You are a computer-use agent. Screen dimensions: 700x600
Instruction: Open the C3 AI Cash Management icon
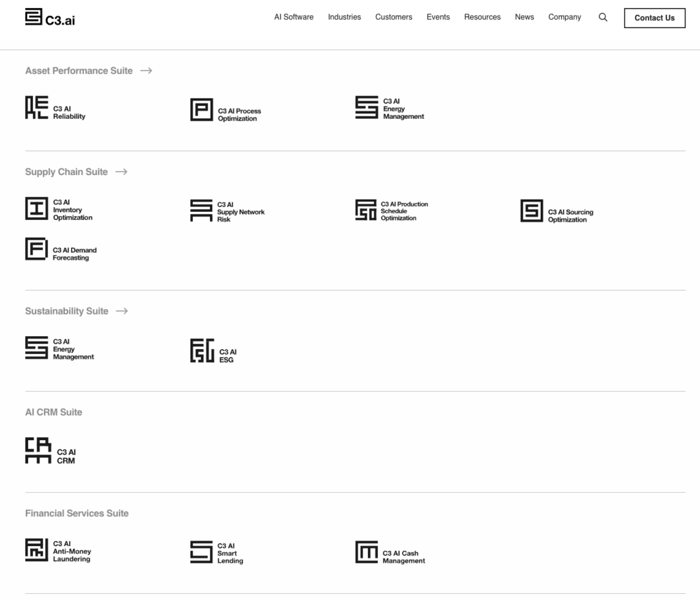[366, 551]
